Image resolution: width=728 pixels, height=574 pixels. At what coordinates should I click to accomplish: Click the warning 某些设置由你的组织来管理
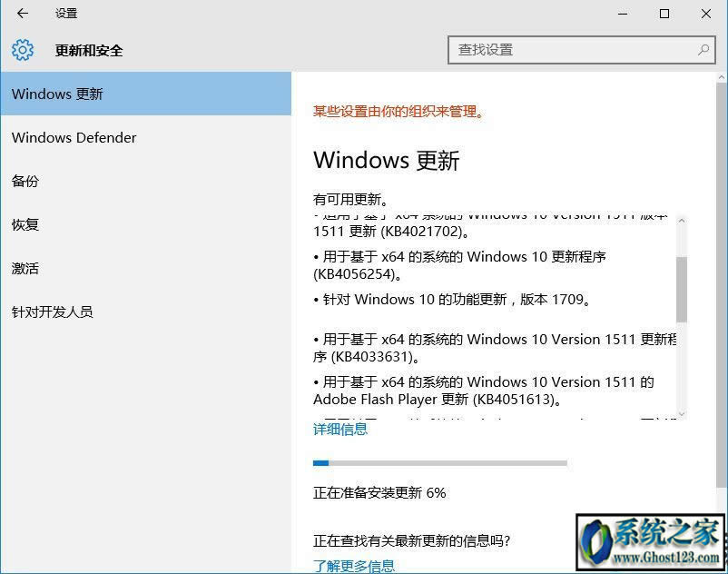click(398, 112)
